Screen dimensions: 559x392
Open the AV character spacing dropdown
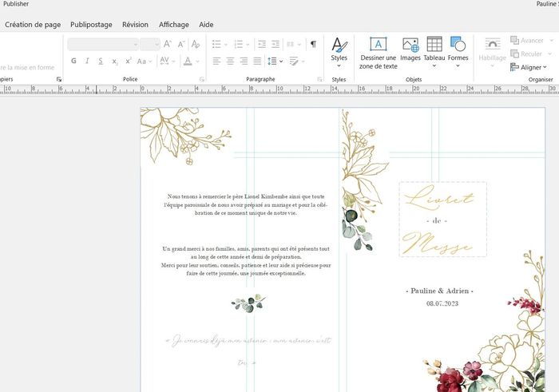(167, 61)
